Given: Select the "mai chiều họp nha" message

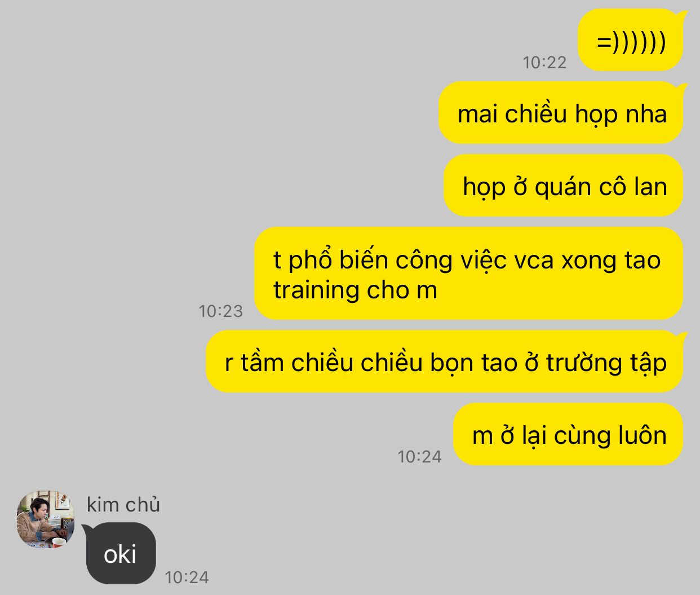Looking at the screenshot, I should tap(562, 113).
